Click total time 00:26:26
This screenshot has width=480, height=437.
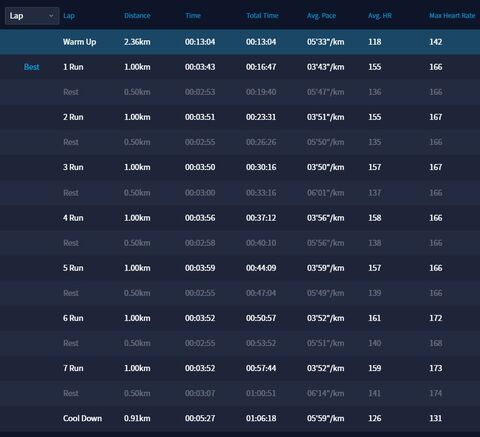[x=261, y=142]
